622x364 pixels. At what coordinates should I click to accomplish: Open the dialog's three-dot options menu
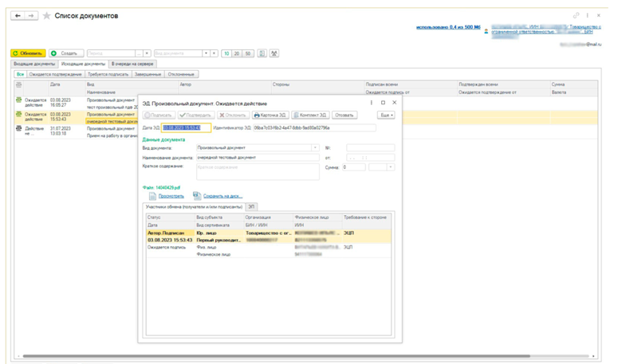(x=371, y=103)
